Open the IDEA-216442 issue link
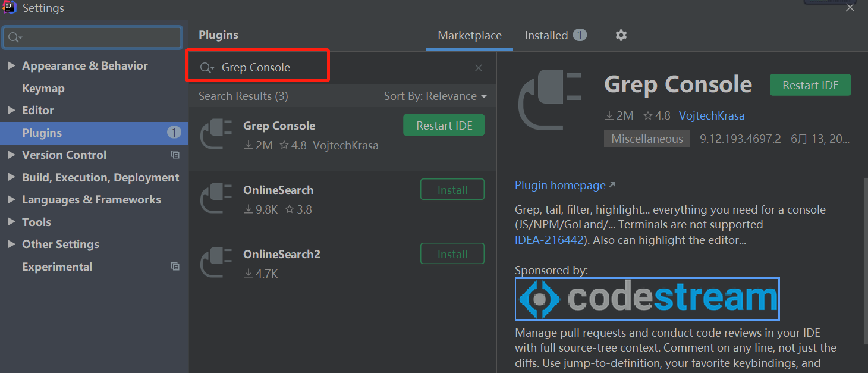This screenshot has width=868, height=373. pyautogui.click(x=549, y=240)
